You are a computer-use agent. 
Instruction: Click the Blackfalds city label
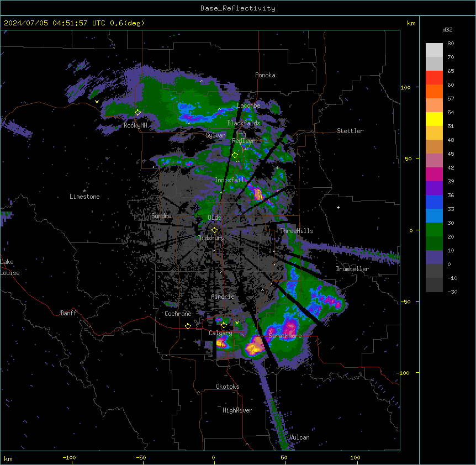244,123
